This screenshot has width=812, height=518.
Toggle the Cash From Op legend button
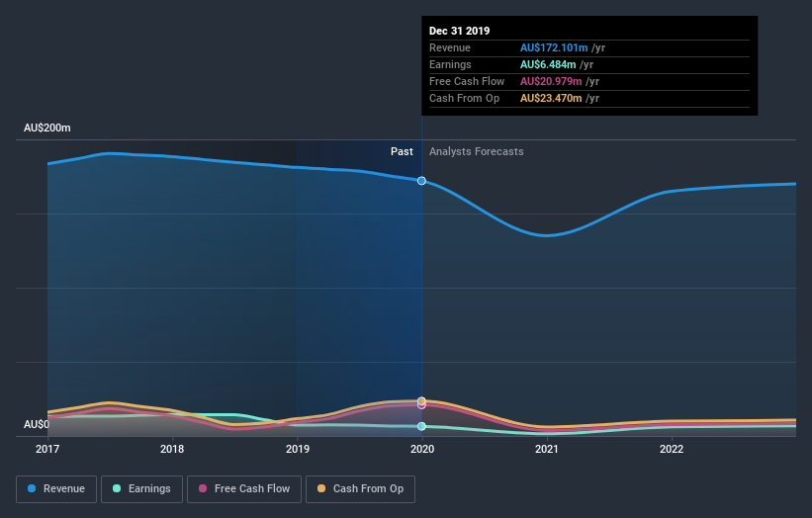coord(360,489)
